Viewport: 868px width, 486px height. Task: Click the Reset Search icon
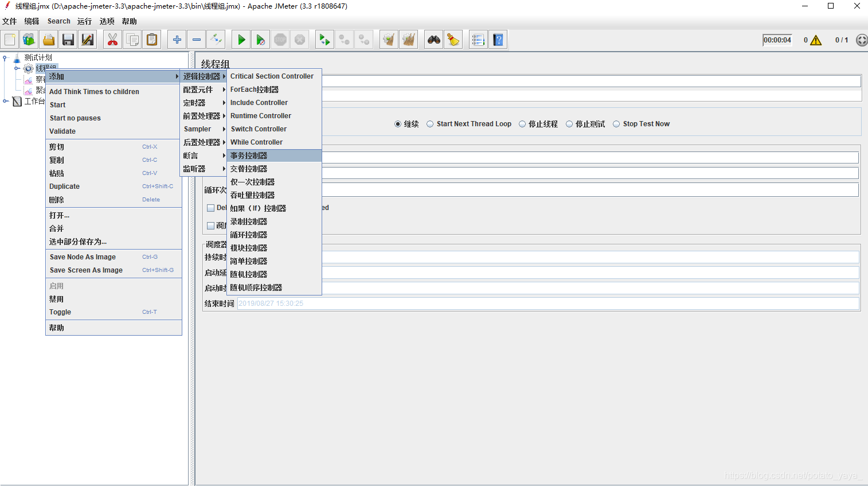pos(453,40)
